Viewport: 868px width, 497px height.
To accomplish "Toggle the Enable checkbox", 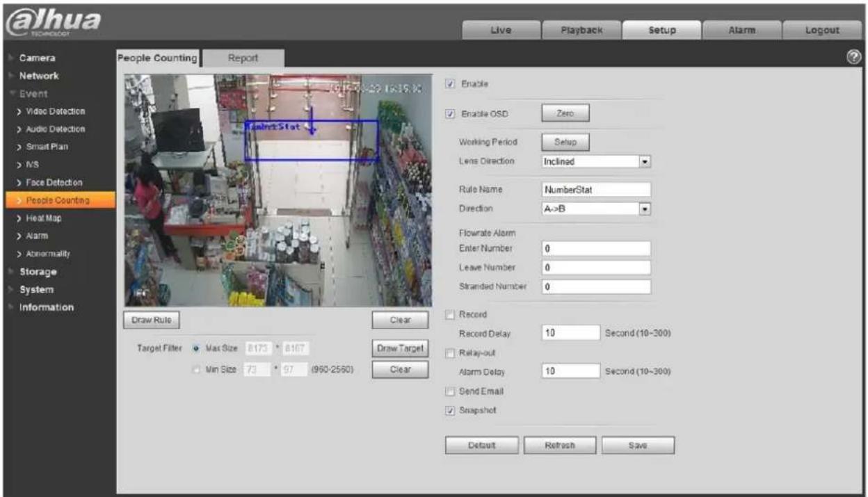I will [x=450, y=84].
